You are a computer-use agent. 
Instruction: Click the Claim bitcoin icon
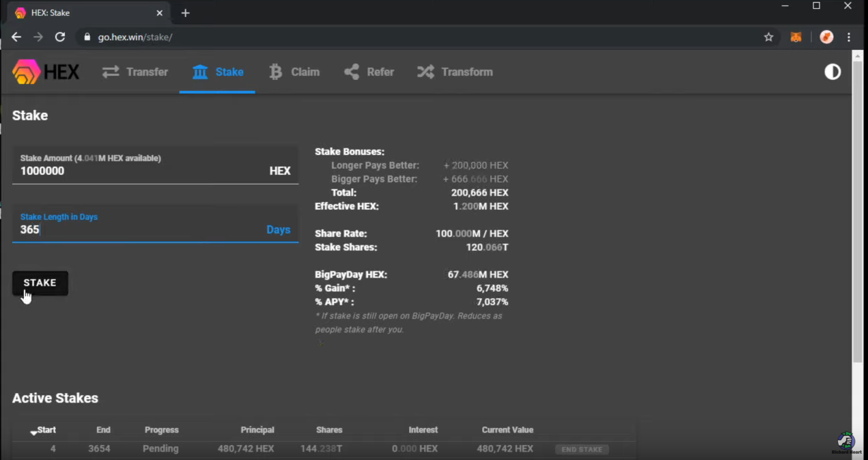[276, 72]
